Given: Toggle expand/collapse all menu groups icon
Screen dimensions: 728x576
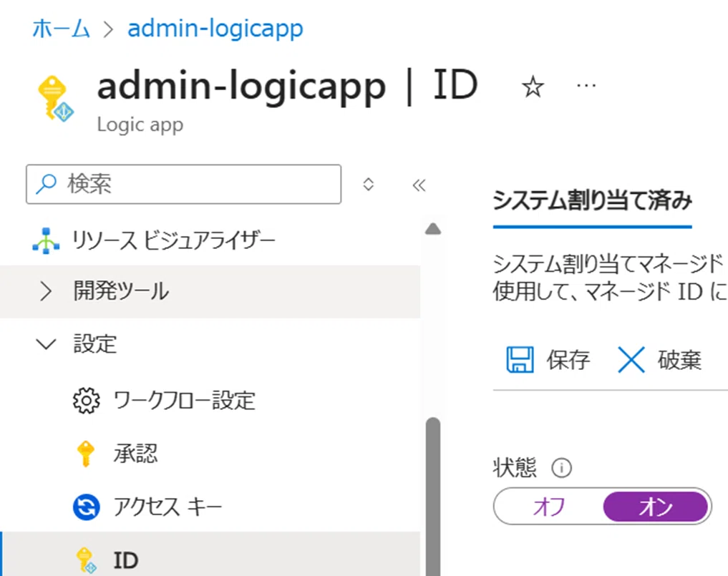Looking at the screenshot, I should [x=368, y=184].
